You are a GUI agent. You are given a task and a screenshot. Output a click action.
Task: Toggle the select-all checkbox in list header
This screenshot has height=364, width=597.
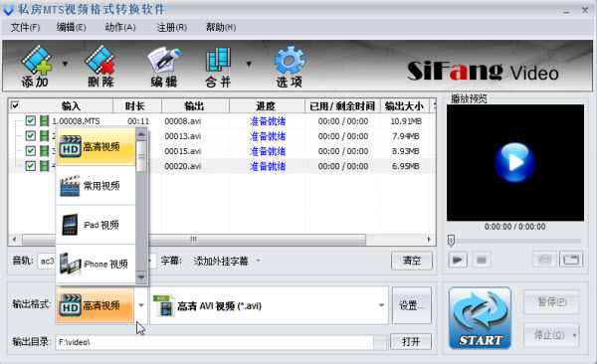point(15,105)
